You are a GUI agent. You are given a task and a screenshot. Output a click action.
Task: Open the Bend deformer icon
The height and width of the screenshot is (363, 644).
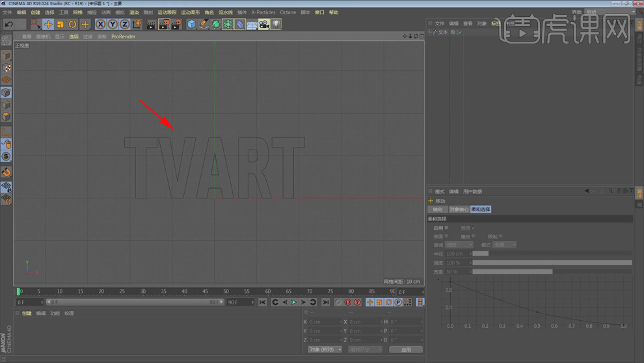coord(240,25)
